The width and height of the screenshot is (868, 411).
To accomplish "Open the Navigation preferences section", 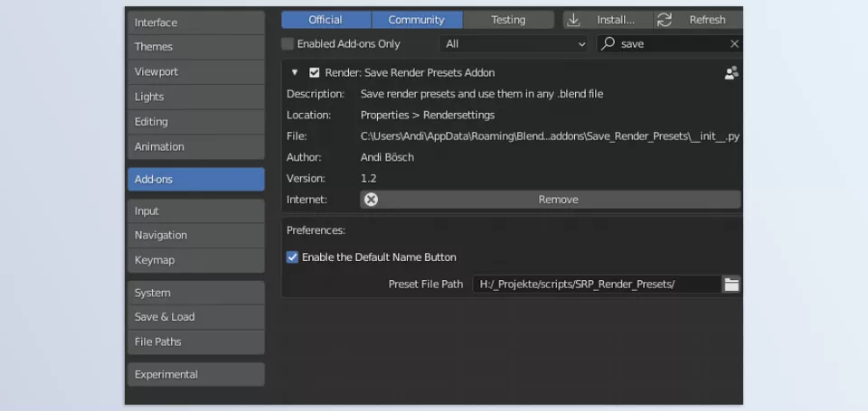I will pos(196,235).
